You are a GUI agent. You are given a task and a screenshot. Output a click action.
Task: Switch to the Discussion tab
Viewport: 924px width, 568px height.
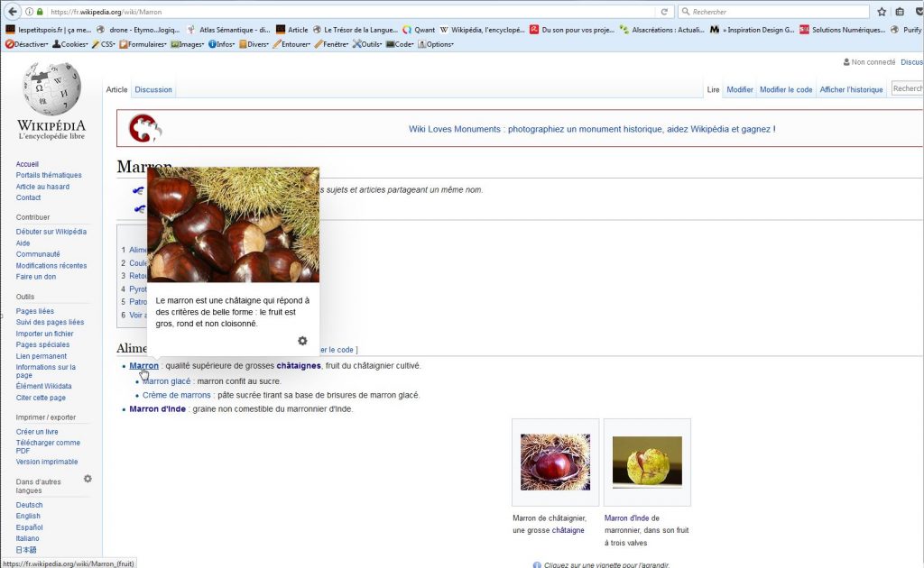(x=153, y=89)
